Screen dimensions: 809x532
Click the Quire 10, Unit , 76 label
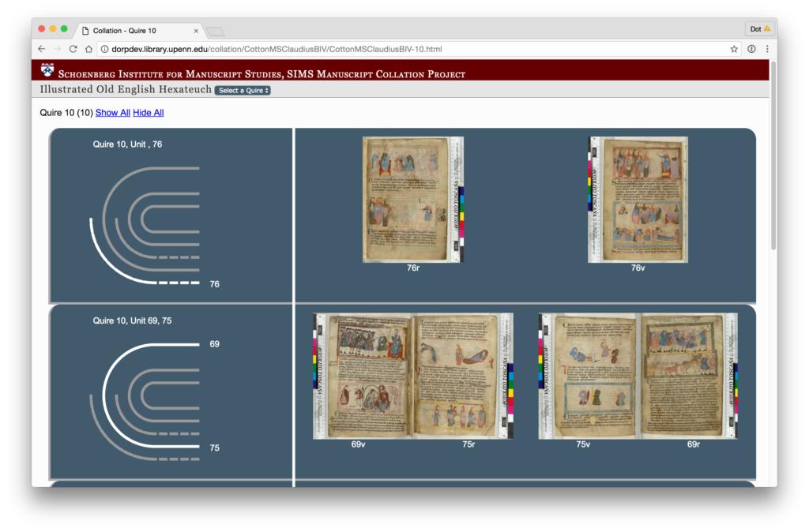click(x=127, y=144)
